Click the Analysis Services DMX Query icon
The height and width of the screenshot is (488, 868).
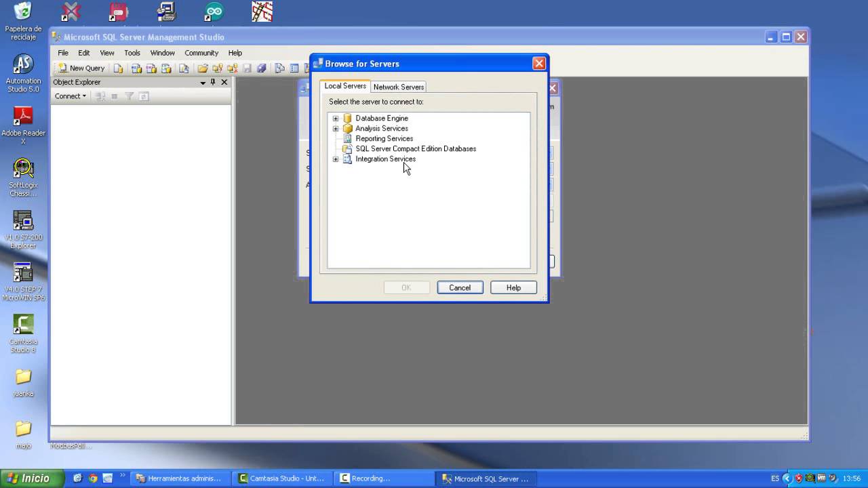(x=151, y=68)
